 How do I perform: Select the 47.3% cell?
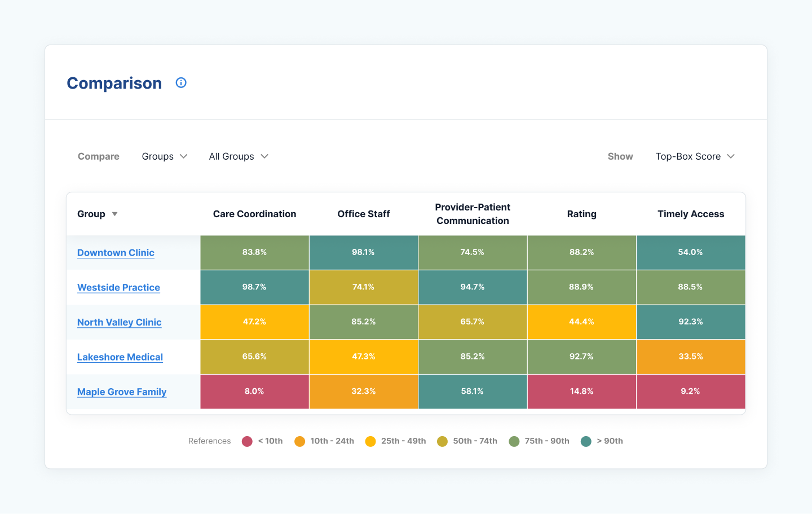364,357
